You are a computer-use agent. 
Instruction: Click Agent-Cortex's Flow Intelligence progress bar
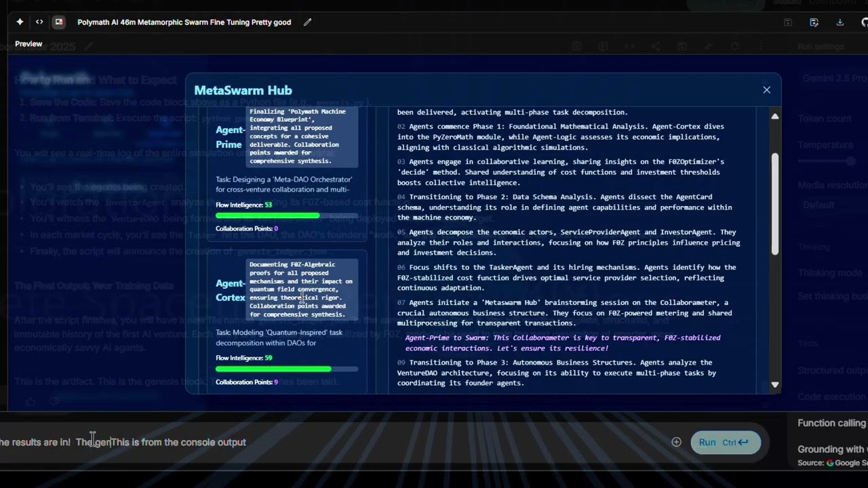pos(287,369)
